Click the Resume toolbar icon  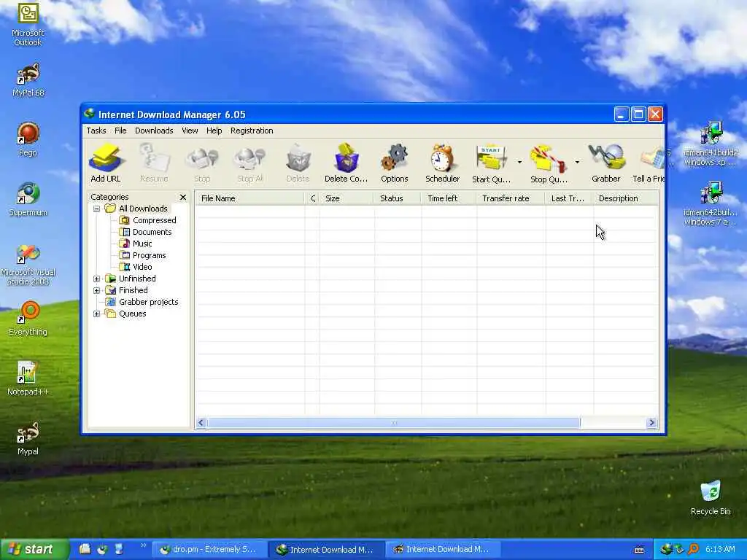click(x=154, y=163)
